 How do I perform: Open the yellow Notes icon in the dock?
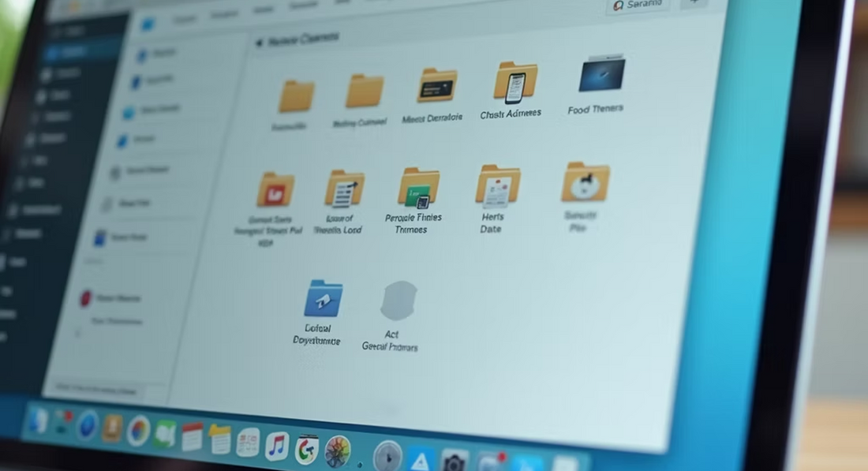pos(220,439)
